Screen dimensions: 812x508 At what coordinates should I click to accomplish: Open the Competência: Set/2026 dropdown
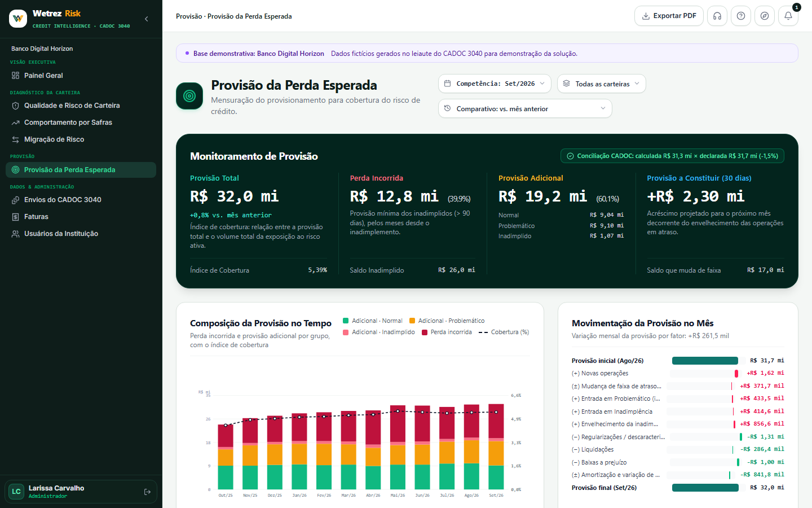495,84
